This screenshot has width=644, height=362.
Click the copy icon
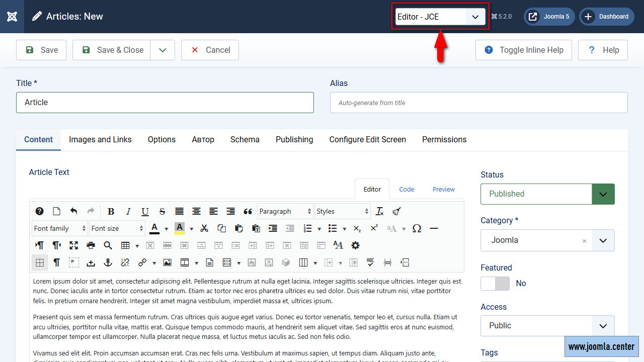(221, 228)
